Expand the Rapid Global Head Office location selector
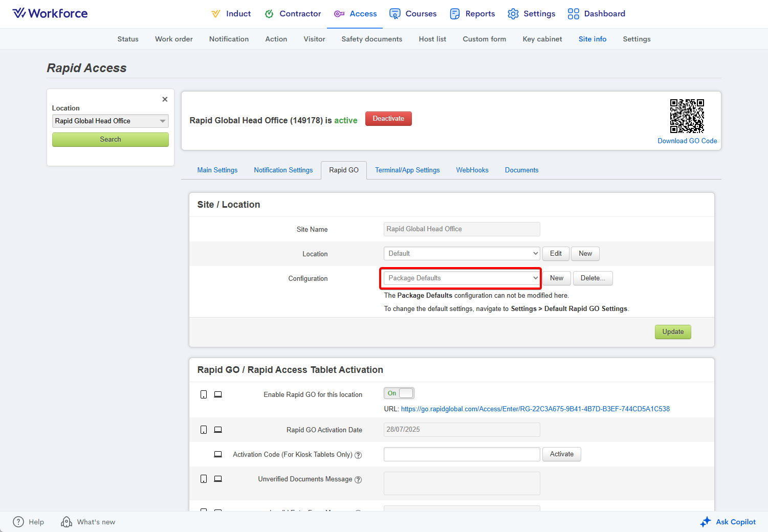Screen dimensions: 768x532 (110, 121)
